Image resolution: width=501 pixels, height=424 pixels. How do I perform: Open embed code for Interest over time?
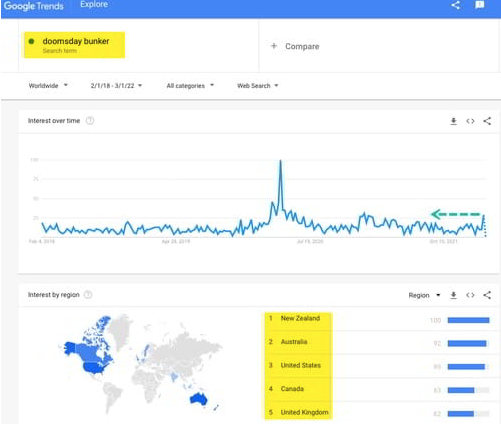click(470, 121)
